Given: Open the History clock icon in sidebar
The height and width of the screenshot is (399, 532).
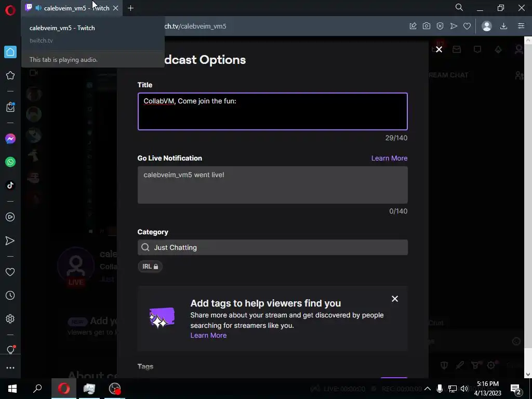Looking at the screenshot, I should tap(10, 296).
